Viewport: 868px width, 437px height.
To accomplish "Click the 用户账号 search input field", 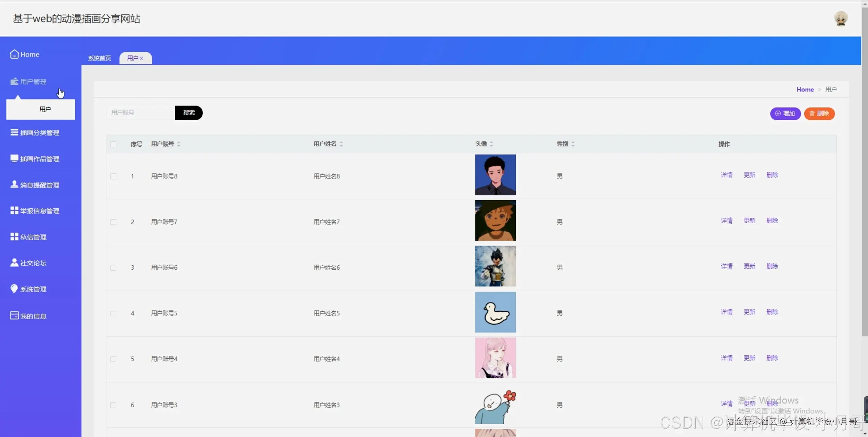I will click(x=140, y=112).
